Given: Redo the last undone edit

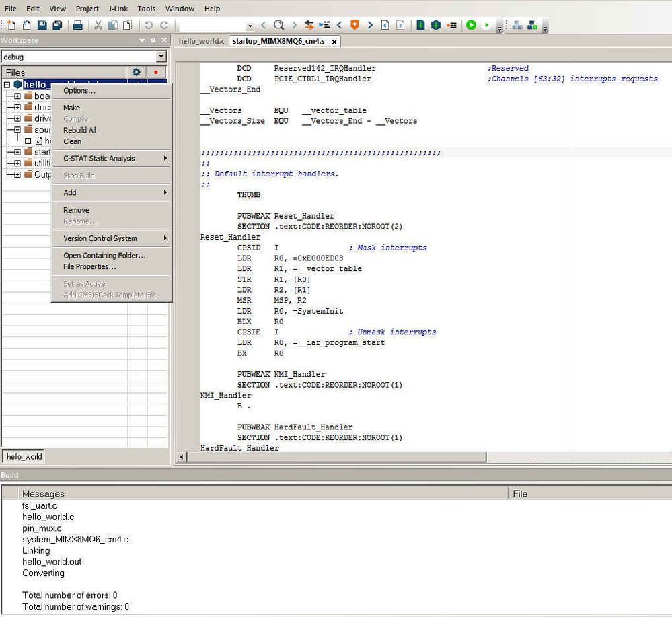Looking at the screenshot, I should click(164, 25).
